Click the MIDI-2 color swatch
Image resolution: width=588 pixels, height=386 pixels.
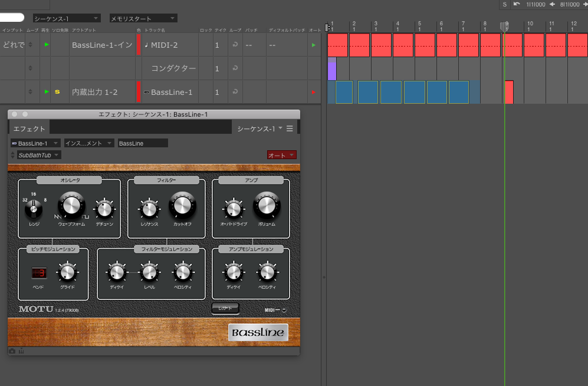[139, 45]
